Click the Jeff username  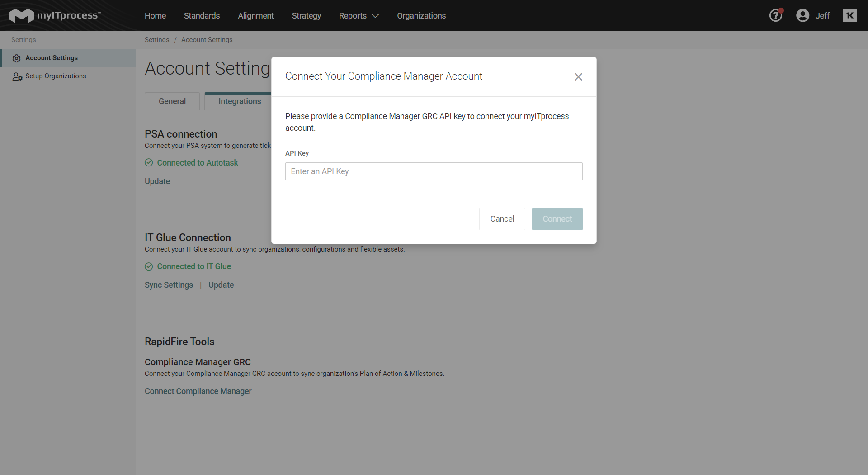tap(822, 16)
